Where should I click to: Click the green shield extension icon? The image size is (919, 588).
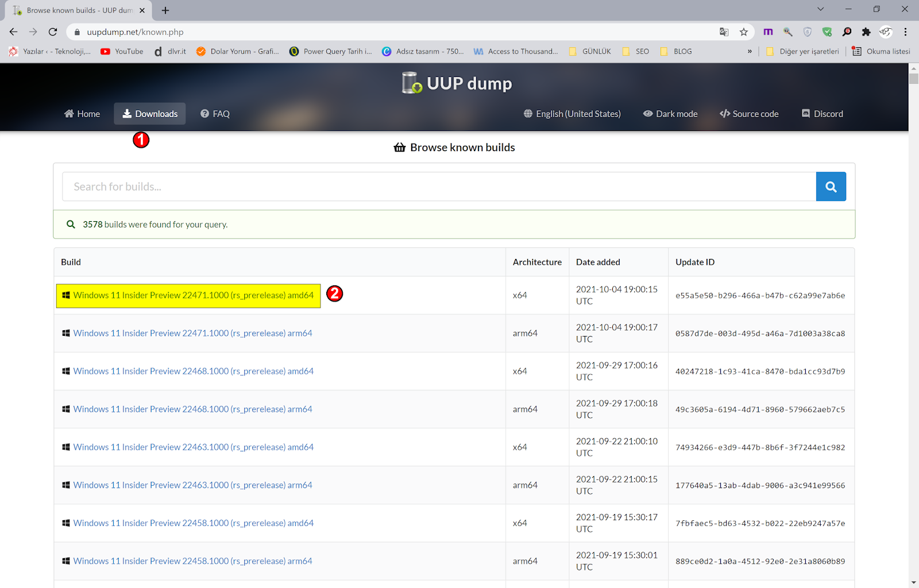click(x=827, y=32)
